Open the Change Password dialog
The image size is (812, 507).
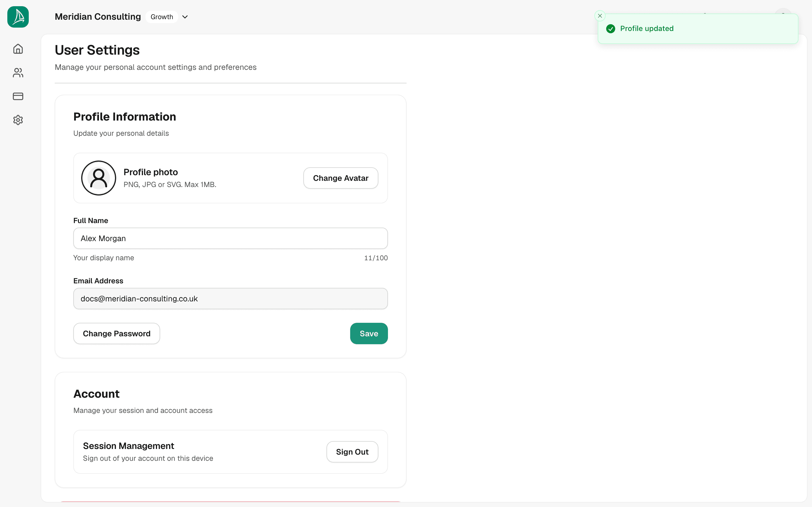point(116,334)
